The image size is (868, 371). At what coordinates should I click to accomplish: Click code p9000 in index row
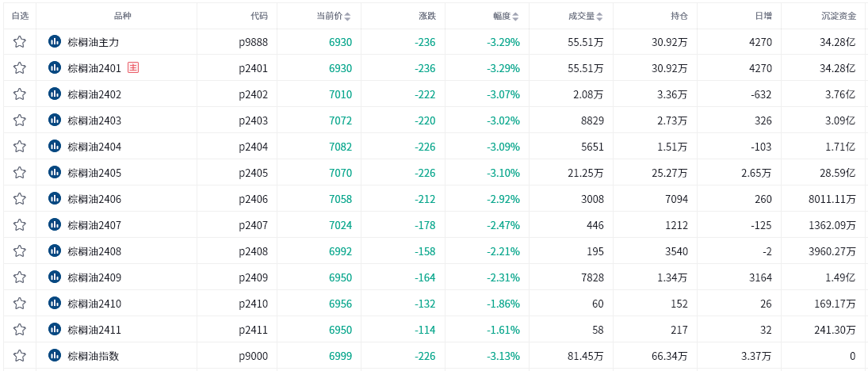click(253, 357)
